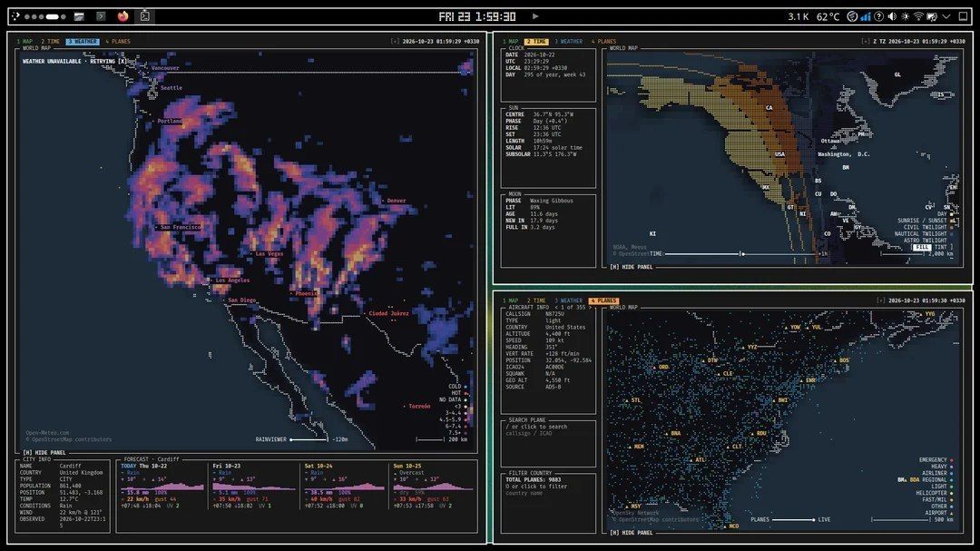Image resolution: width=980 pixels, height=551 pixels.
Task: Click the 62 °C temperature readout
Action: [828, 16]
